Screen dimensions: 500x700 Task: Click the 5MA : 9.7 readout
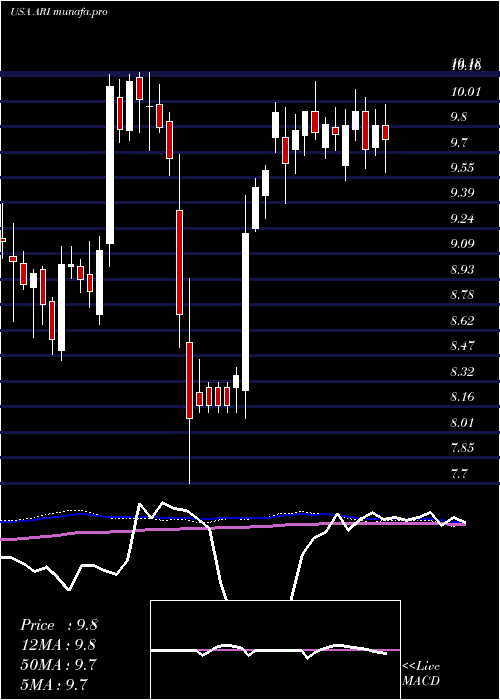[54, 684]
